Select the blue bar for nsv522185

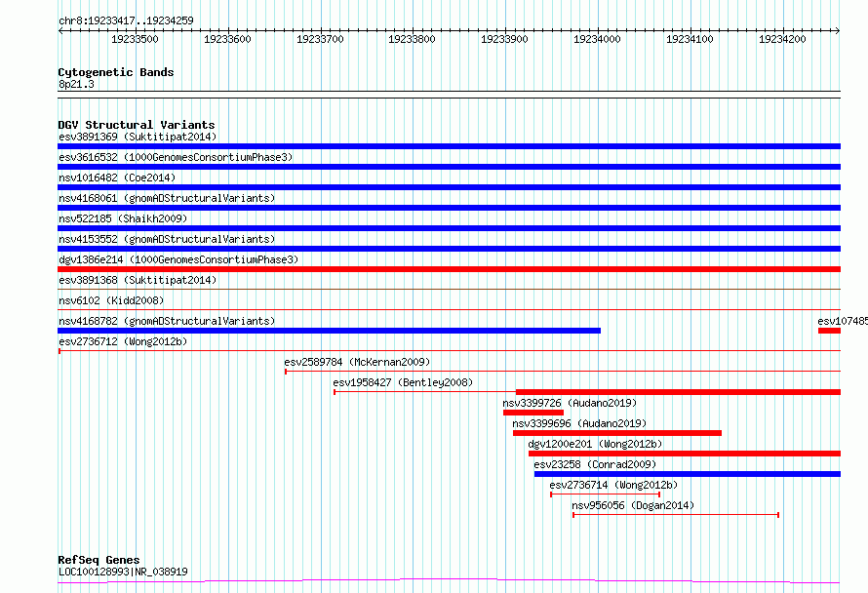449,228
